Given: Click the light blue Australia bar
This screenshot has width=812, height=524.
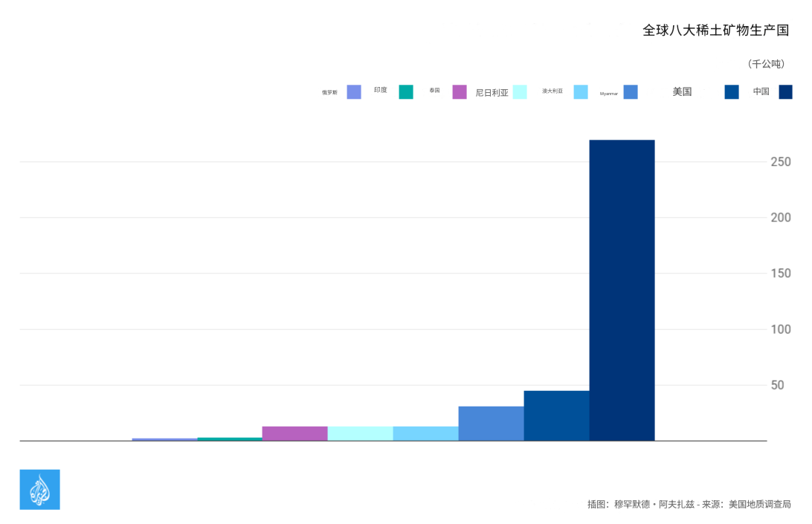Looking at the screenshot, I should (x=425, y=433).
